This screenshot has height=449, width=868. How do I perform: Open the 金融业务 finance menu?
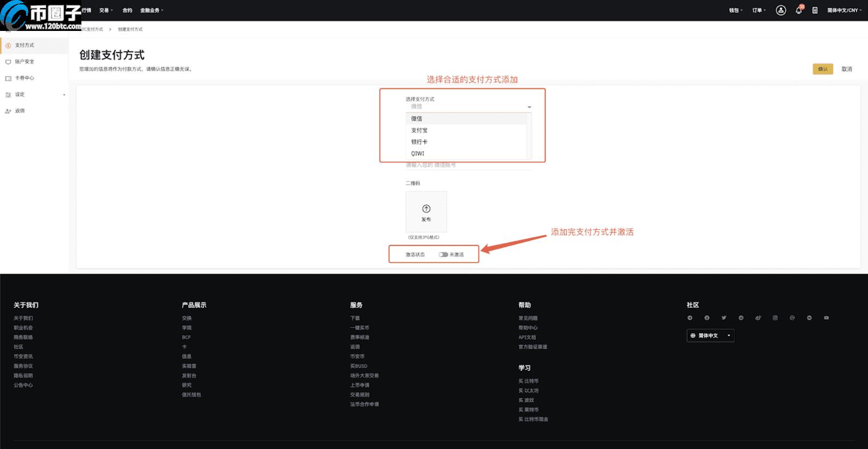pos(151,10)
